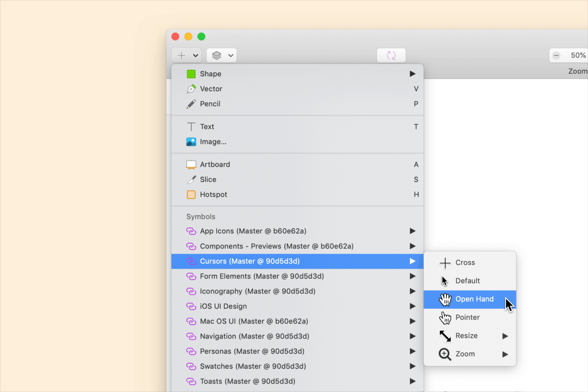Expand the Navigation submenu arrow

[413, 336]
